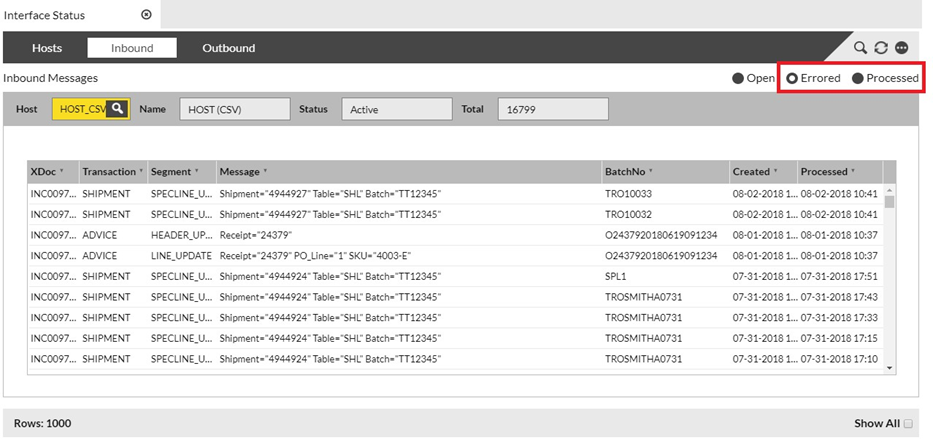Viewport: 933px width, 440px height.
Task: Expand the BatchNo column filter arrow
Action: pyautogui.click(x=650, y=172)
